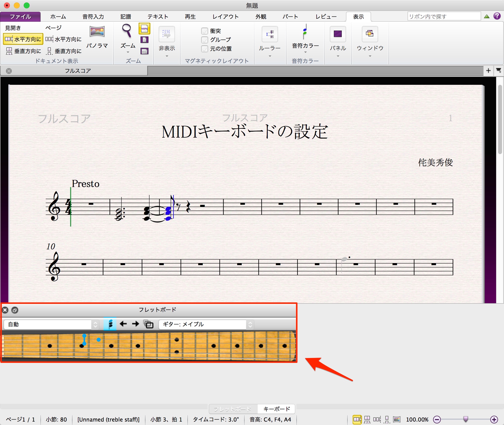Switch to the パート ribbon tab
The image size is (504, 425).
click(290, 17)
